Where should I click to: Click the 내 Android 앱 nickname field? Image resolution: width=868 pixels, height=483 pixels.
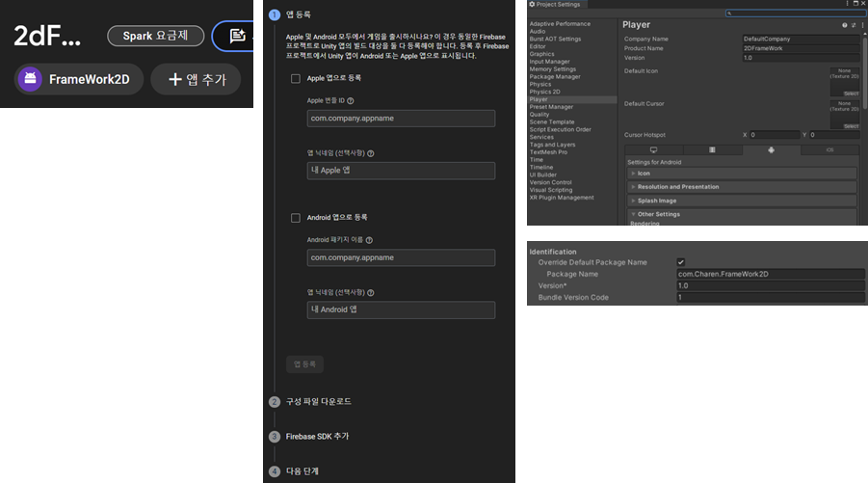pyautogui.click(x=401, y=310)
